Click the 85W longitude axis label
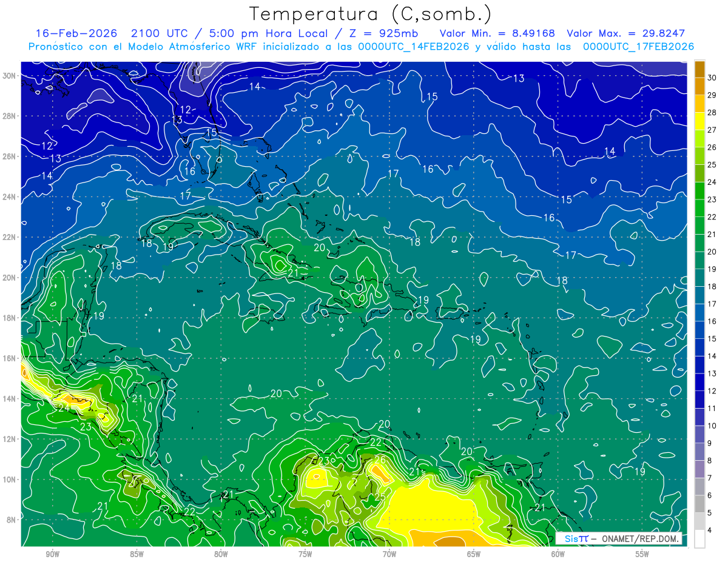The height and width of the screenshot is (562, 728). (137, 554)
